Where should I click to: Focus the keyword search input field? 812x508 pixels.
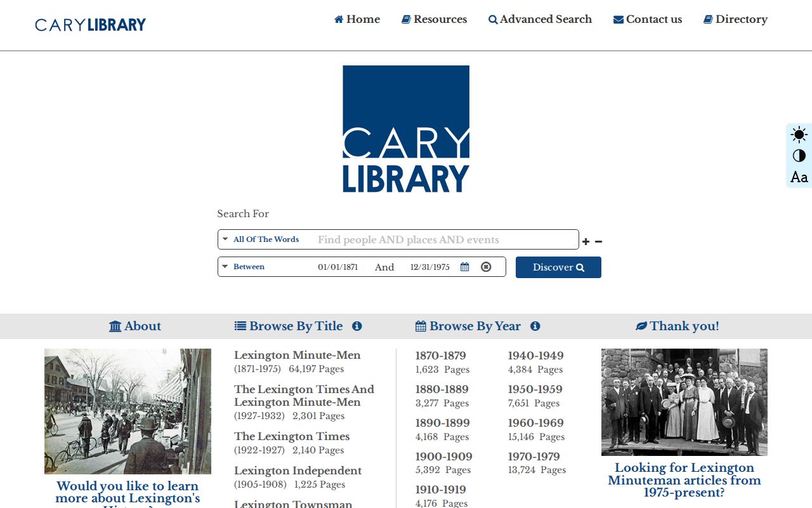point(445,239)
